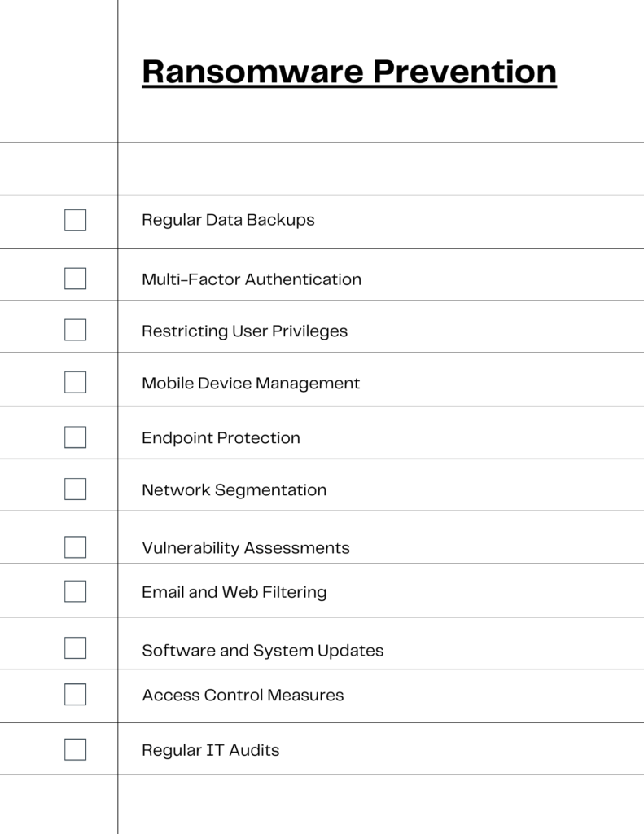This screenshot has width=644, height=834.
Task: Select Restricting User Privileges text
Action: coord(244,331)
